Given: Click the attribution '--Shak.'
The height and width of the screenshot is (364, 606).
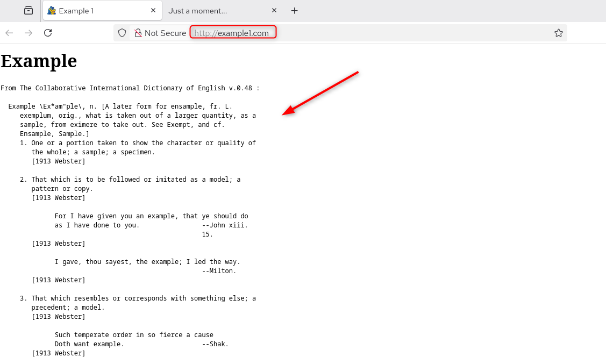Looking at the screenshot, I should 215,344.
